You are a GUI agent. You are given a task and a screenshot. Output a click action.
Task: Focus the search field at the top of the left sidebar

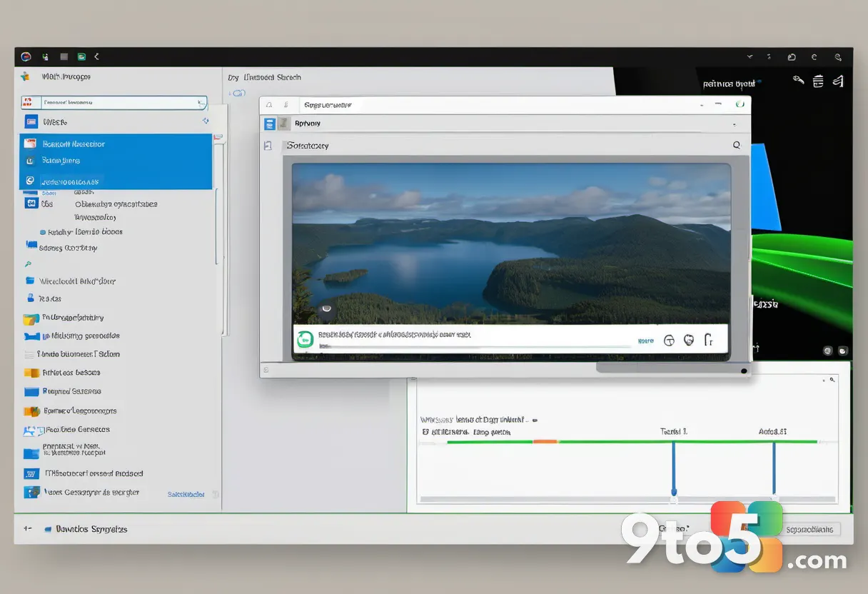[114, 103]
